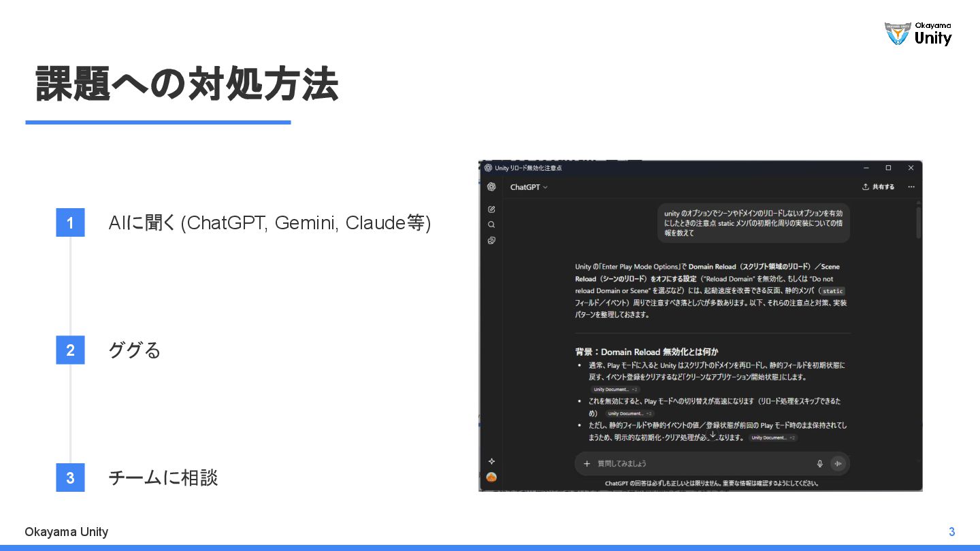
Task: Minimize the ChatGPT window
Action: tap(866, 168)
